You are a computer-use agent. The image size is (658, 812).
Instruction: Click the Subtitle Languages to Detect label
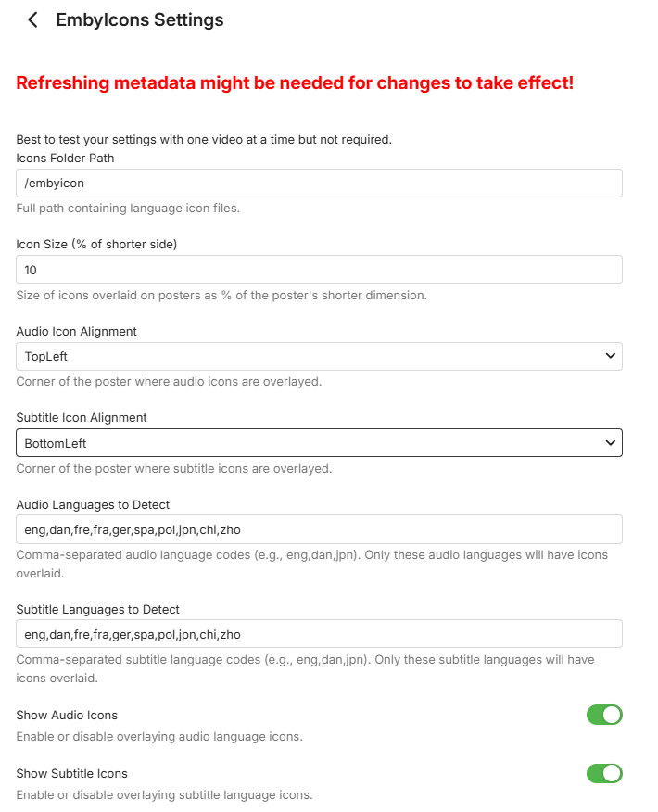tap(97, 609)
